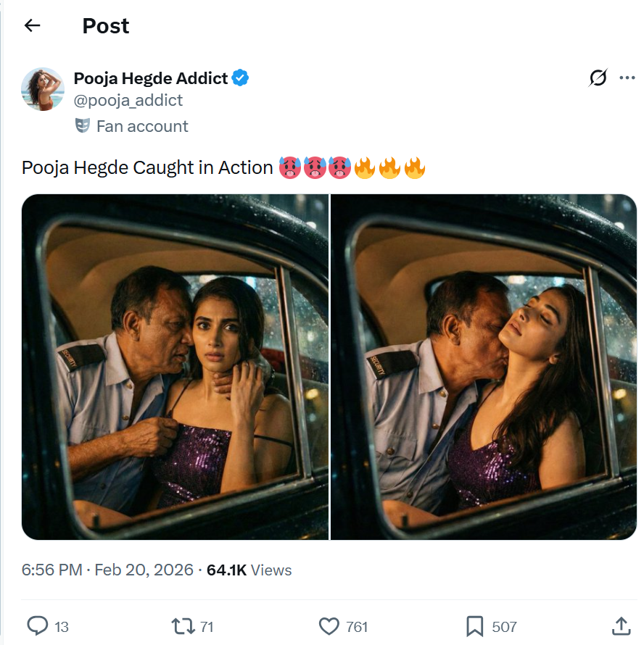
Task: Click the blue verified checkmark badge
Action: tap(241, 78)
